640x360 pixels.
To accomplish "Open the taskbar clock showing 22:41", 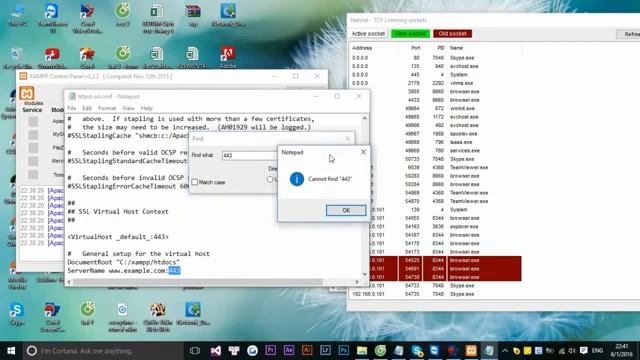I will pos(622,351).
